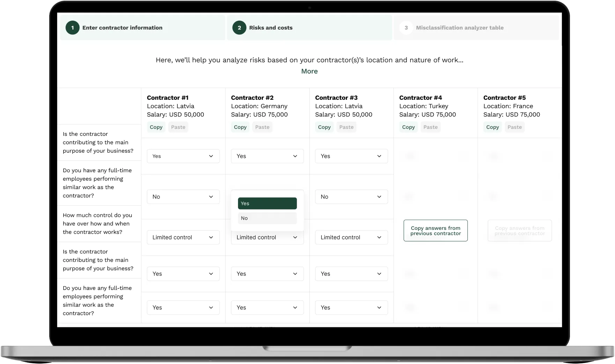Expand Contractor #2's Limited control selector
615x364 pixels.
267,237
